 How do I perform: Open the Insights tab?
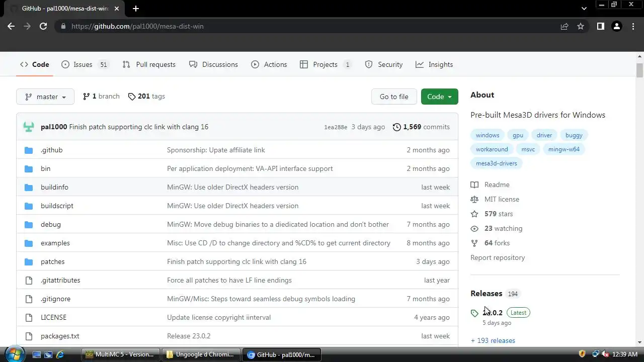pyautogui.click(x=434, y=64)
